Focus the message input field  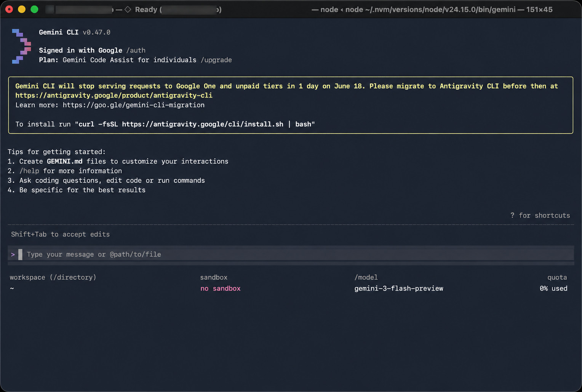click(291, 254)
